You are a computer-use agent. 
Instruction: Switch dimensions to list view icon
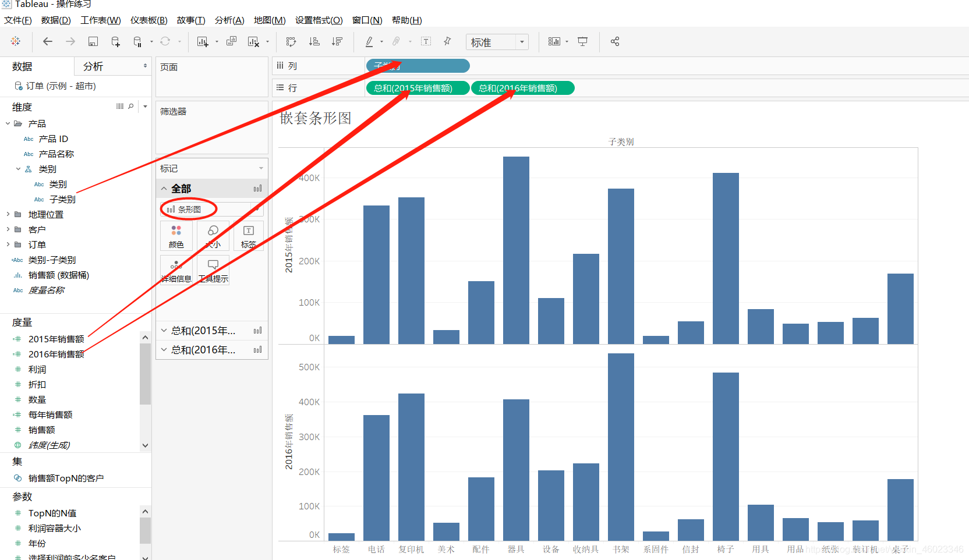pos(120,107)
